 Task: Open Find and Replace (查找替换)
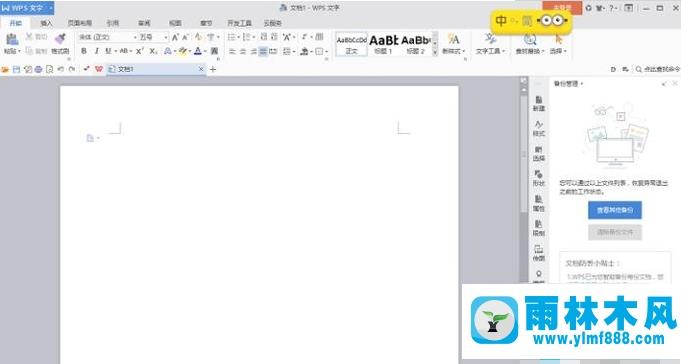pos(530,43)
